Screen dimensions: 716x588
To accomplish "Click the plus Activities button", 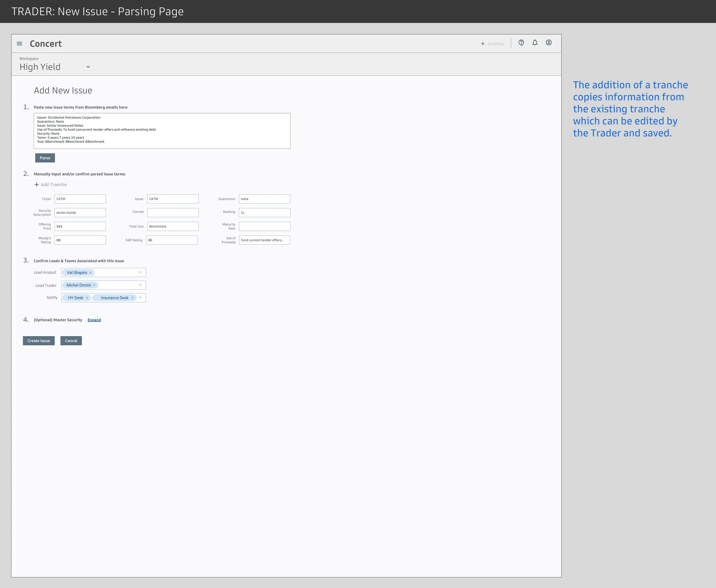I will pos(493,44).
